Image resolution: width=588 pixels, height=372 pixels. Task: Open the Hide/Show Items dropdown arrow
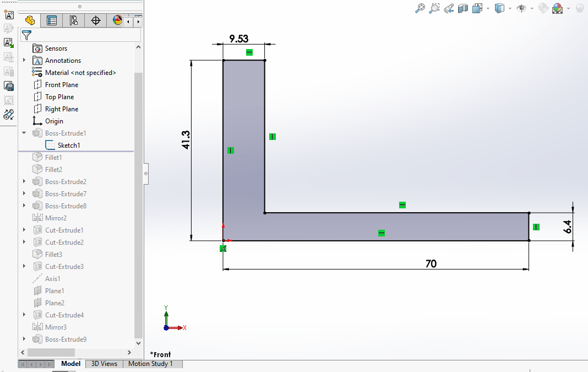coord(532,8)
